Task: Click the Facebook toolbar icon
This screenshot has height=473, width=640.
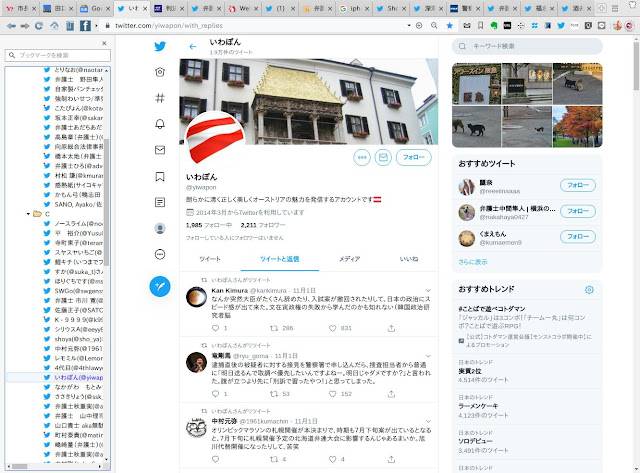Action: 85,26
